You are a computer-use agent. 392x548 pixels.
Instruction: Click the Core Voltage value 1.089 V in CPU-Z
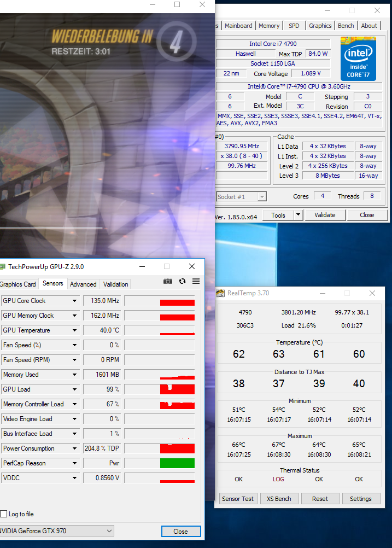[x=311, y=73]
